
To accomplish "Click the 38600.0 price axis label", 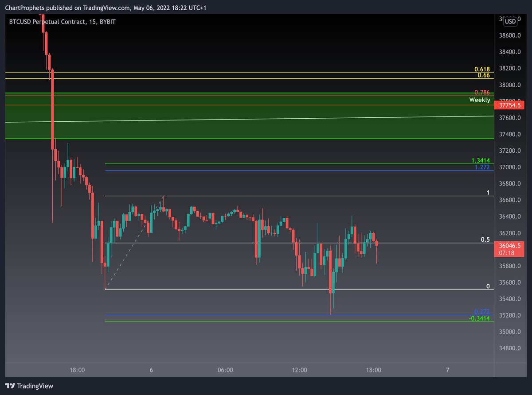I will [x=509, y=35].
